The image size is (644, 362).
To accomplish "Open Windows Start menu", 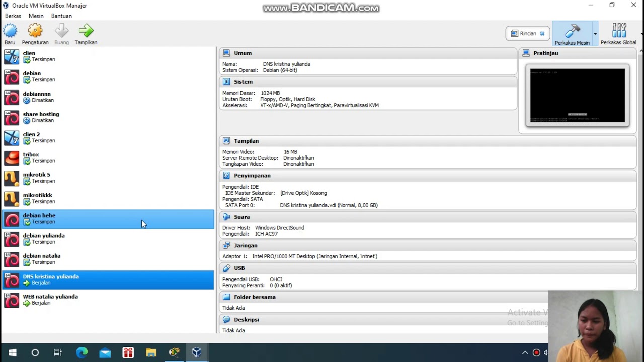I will pyautogui.click(x=13, y=352).
